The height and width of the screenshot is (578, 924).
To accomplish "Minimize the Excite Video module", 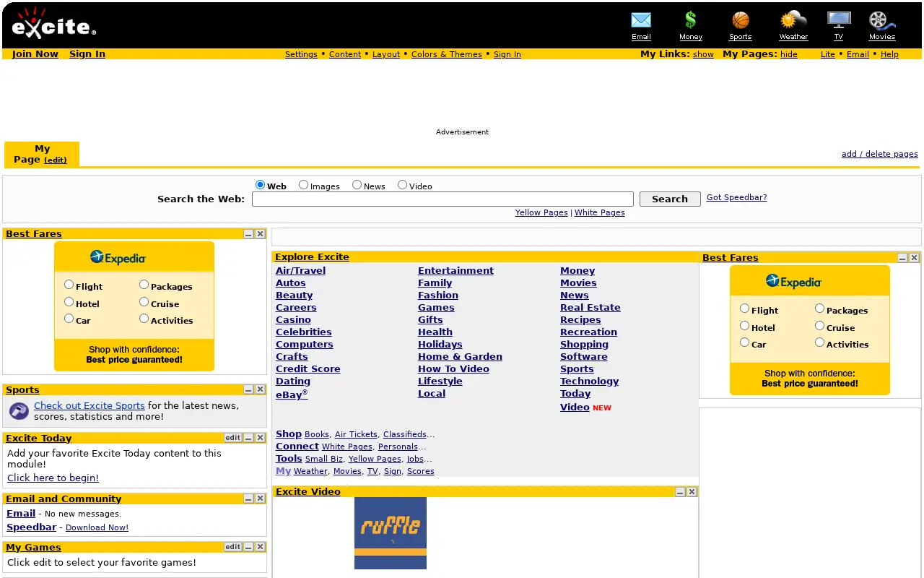I will point(680,492).
